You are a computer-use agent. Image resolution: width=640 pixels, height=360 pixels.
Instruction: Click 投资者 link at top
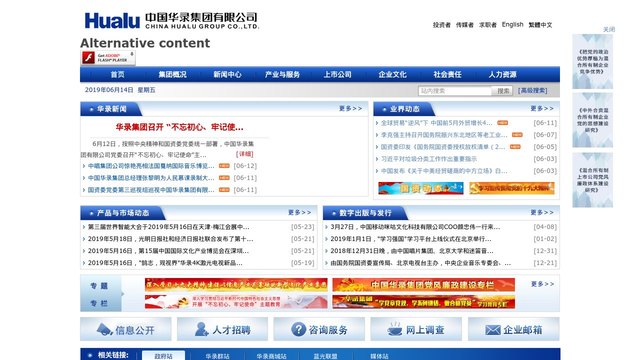tap(442, 25)
